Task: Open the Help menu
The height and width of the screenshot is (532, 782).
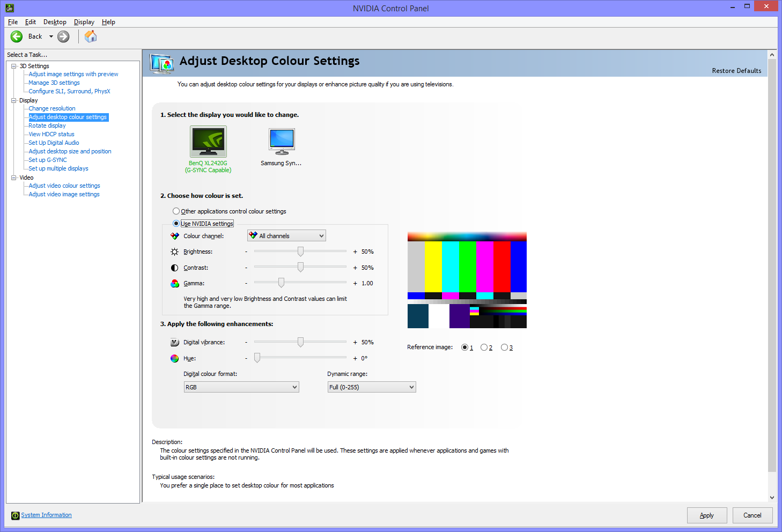Action: pyautogui.click(x=108, y=22)
